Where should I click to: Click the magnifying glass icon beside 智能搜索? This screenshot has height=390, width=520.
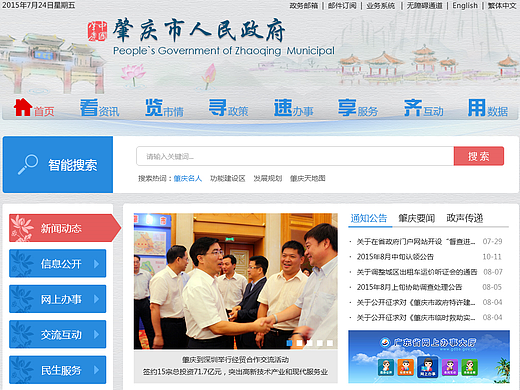[28, 164]
